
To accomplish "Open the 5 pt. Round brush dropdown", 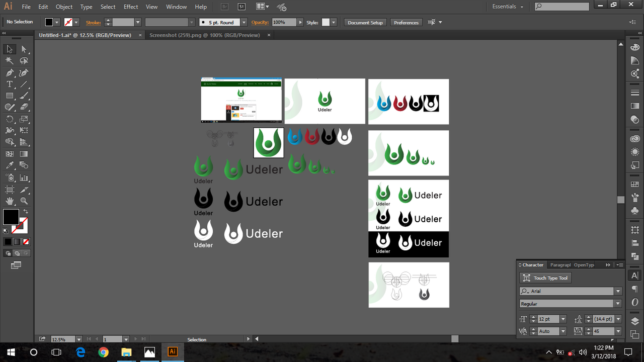I will pyautogui.click(x=244, y=23).
